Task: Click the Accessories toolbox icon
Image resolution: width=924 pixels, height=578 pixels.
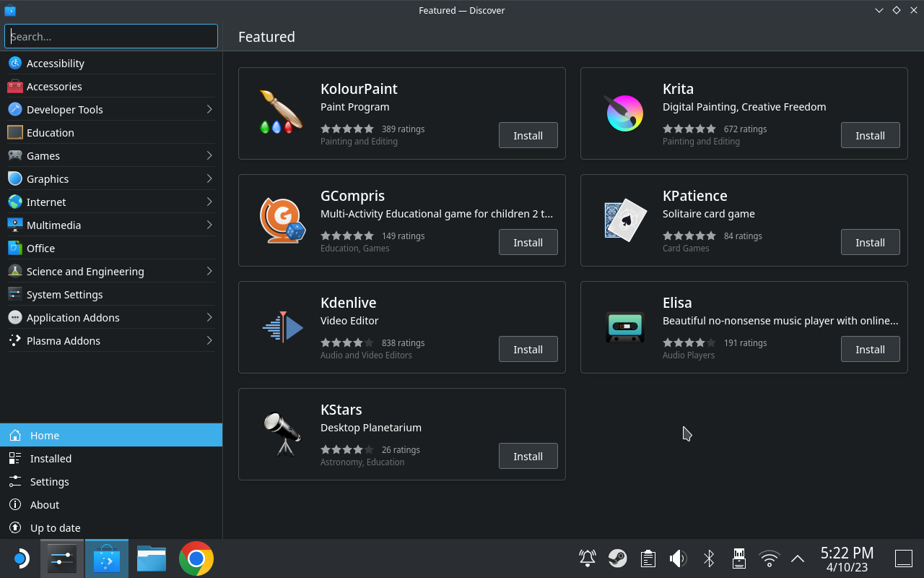Action: click(15, 87)
